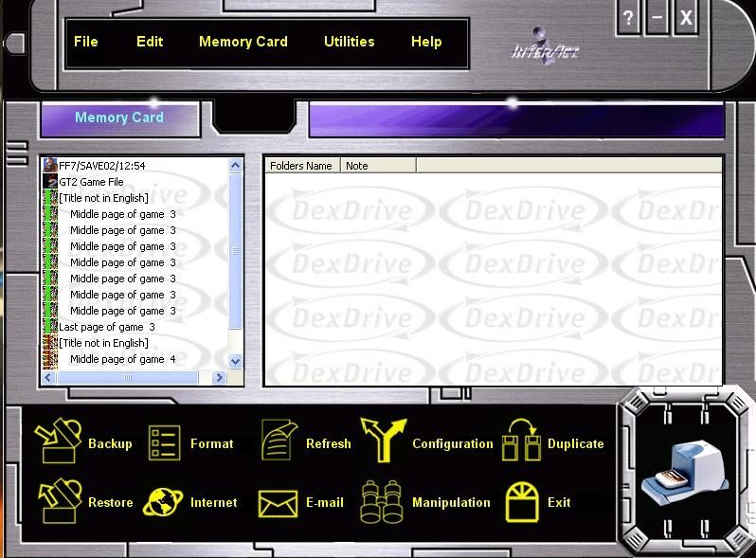Click the Exit label
The width and height of the screenshot is (756, 558).
coord(559,502)
